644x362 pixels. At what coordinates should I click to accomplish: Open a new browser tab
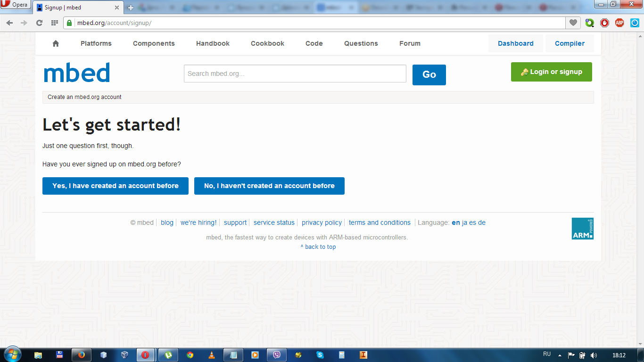tap(131, 8)
